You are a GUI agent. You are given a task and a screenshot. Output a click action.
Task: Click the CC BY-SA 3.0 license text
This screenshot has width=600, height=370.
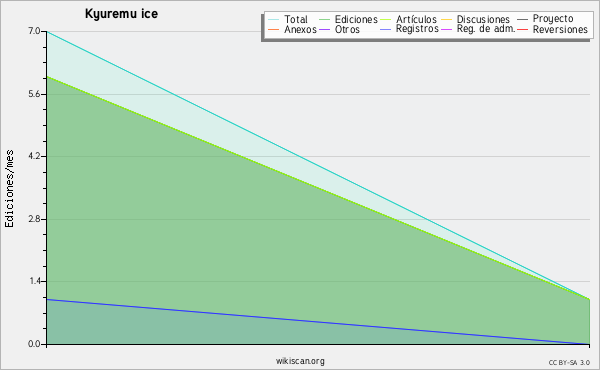pos(569,363)
